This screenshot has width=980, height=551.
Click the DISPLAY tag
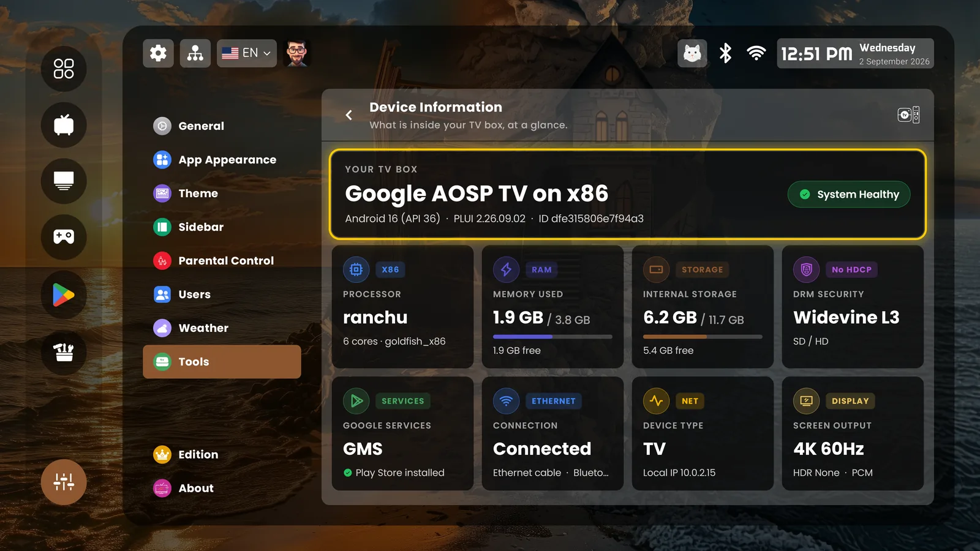click(850, 401)
